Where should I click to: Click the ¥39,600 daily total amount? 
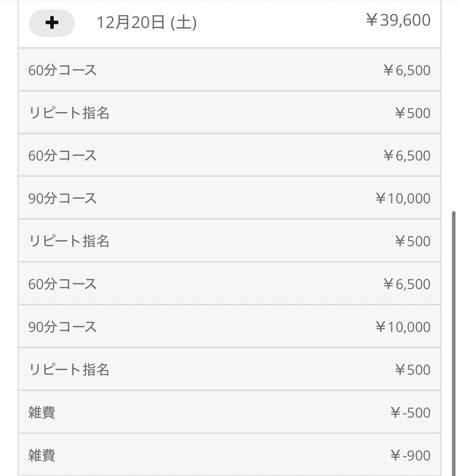398,20
